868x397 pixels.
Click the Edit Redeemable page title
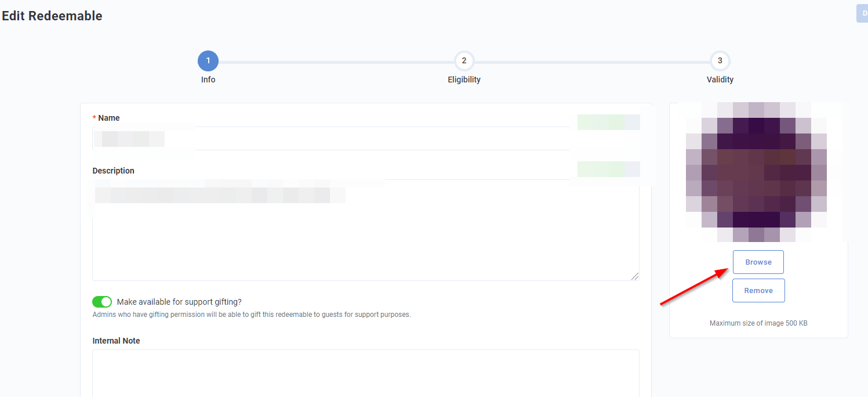point(52,16)
